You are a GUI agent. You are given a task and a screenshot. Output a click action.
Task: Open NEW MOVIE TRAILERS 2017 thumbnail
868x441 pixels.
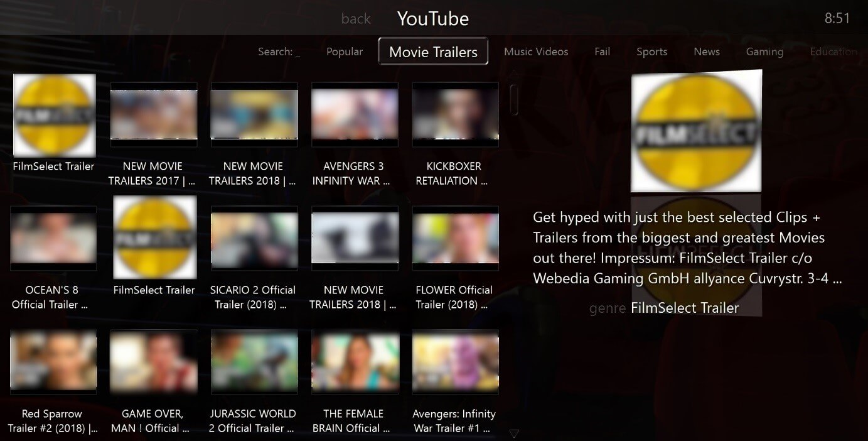pyautogui.click(x=154, y=114)
